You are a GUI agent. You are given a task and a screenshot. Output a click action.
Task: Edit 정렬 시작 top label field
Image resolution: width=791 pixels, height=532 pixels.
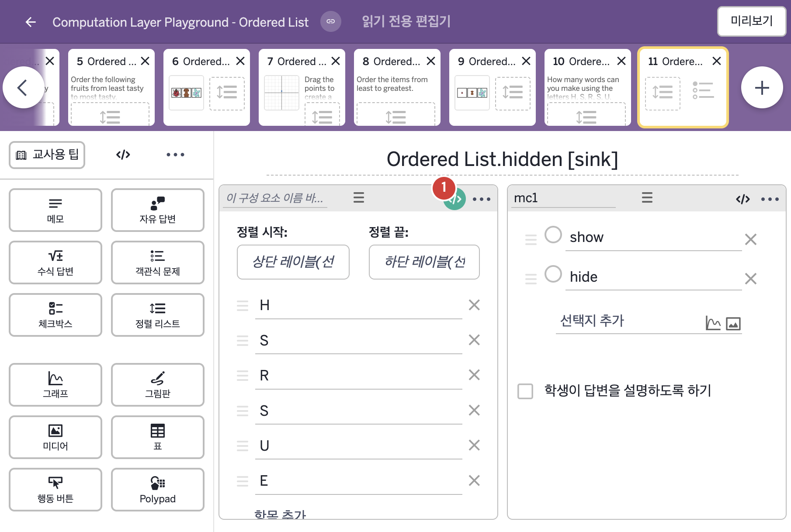click(x=293, y=262)
